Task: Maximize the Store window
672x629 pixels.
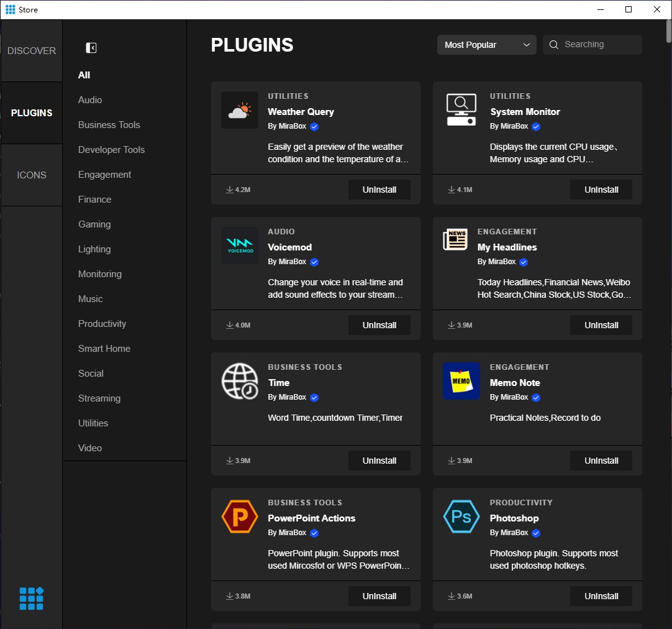Action: click(629, 9)
